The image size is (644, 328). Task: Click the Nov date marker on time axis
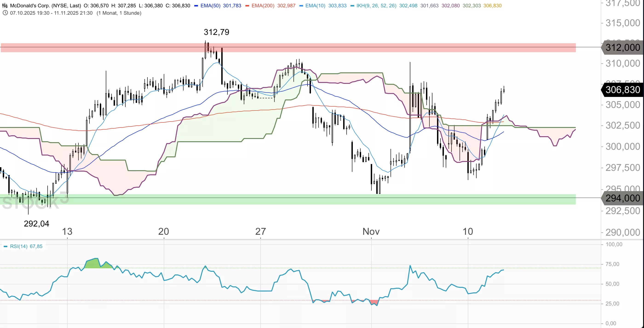(371, 231)
